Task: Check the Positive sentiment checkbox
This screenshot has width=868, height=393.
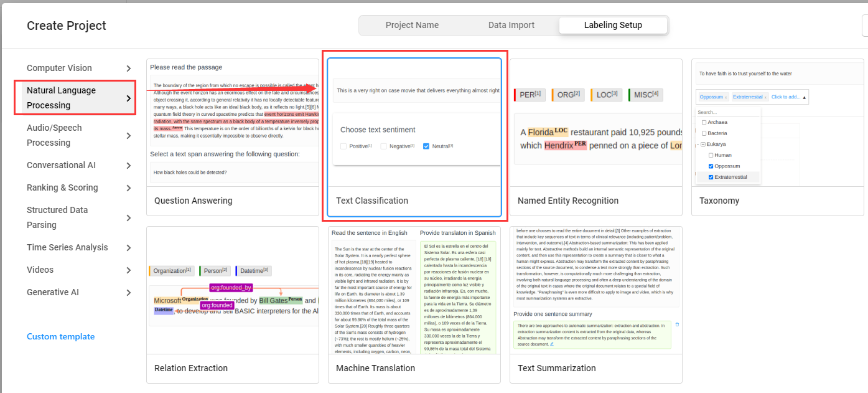Action: pyautogui.click(x=343, y=146)
